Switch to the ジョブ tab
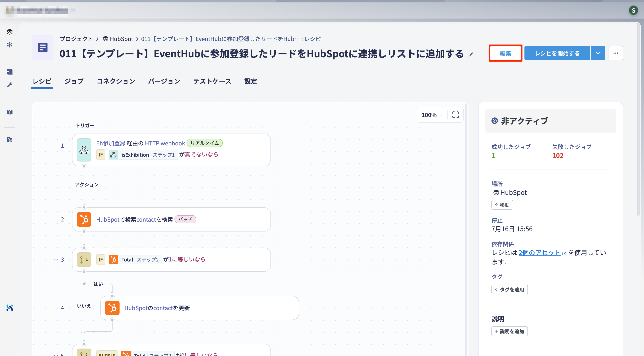Viewport: 644px width, 356px height. coord(74,81)
